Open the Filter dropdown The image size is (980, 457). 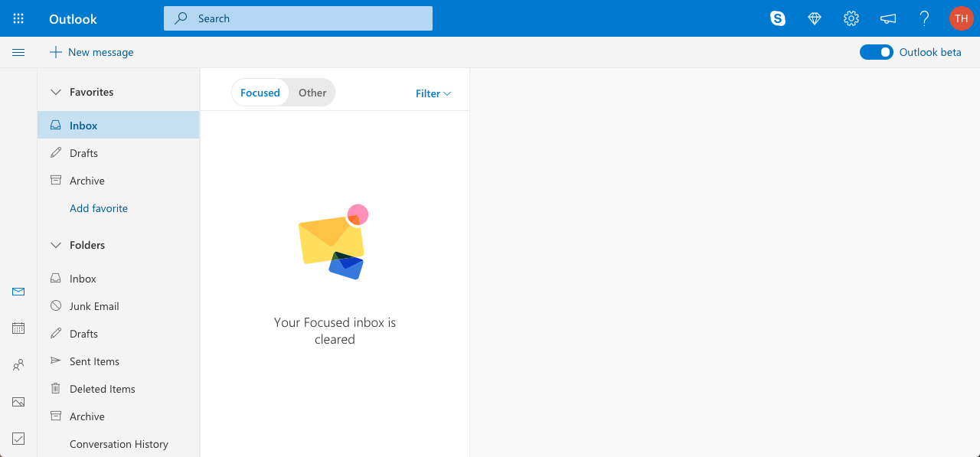tap(433, 93)
